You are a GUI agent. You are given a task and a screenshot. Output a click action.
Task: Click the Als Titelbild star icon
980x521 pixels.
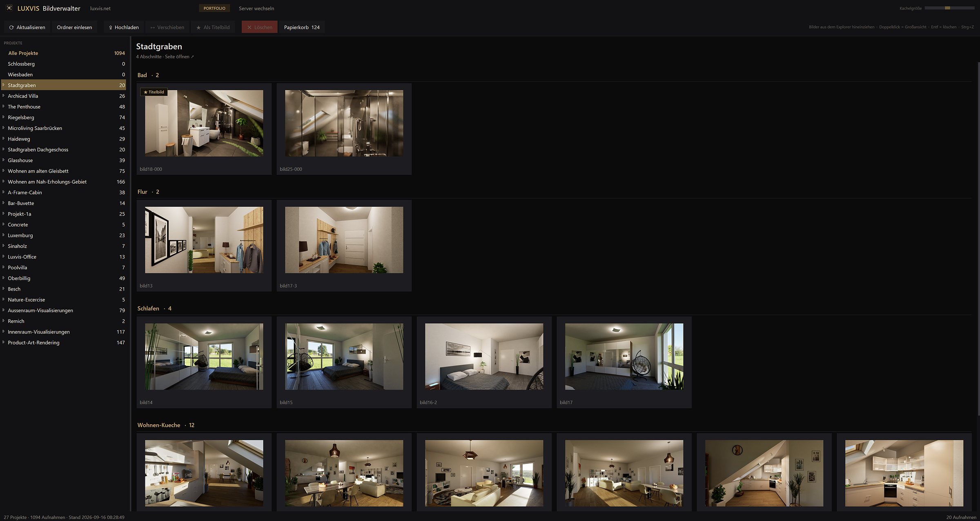[x=198, y=27]
